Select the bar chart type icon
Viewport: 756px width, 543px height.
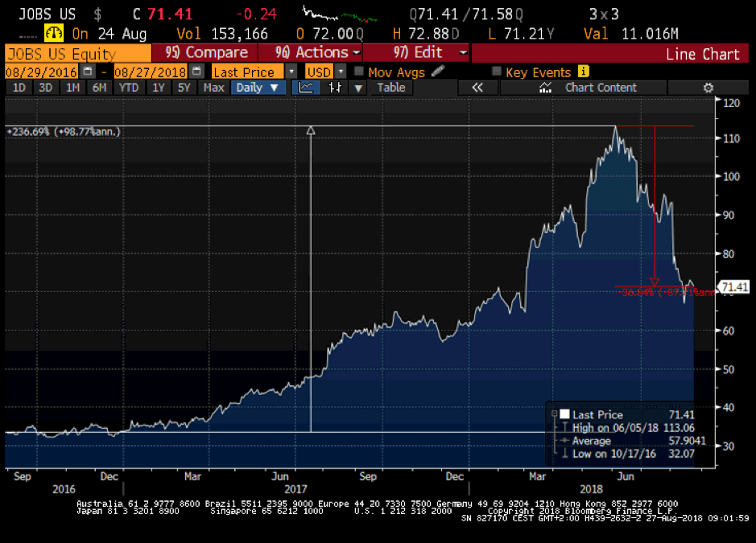point(335,88)
